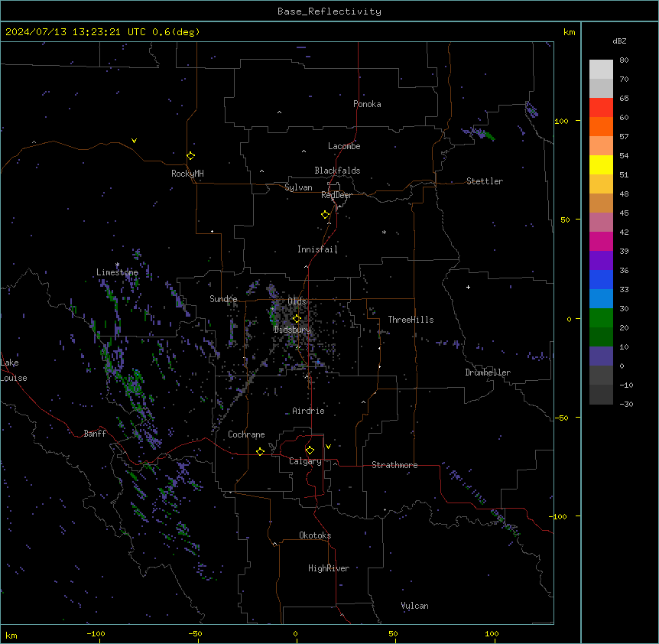659x644 pixels.
Task: Click the red color band below 65 dBZ
Action: [x=601, y=108]
